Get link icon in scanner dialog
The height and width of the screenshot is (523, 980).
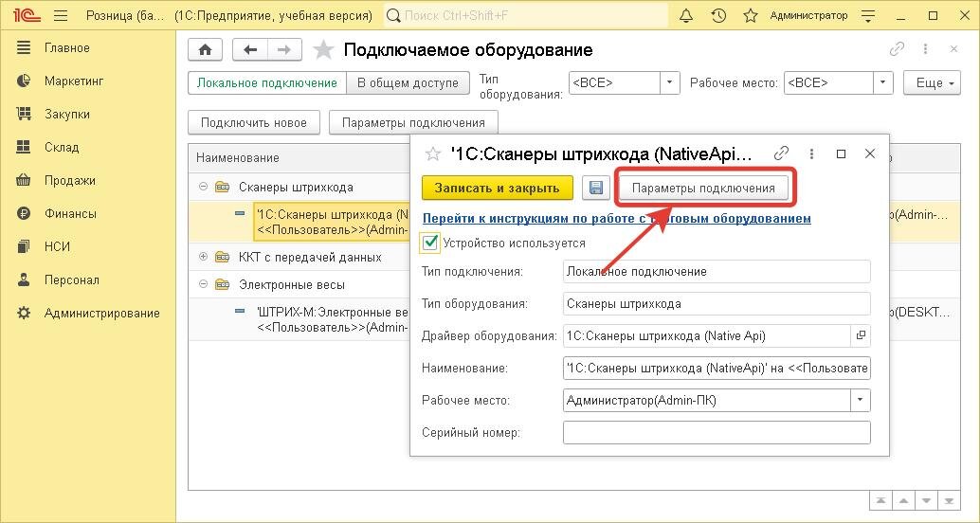pos(781,153)
